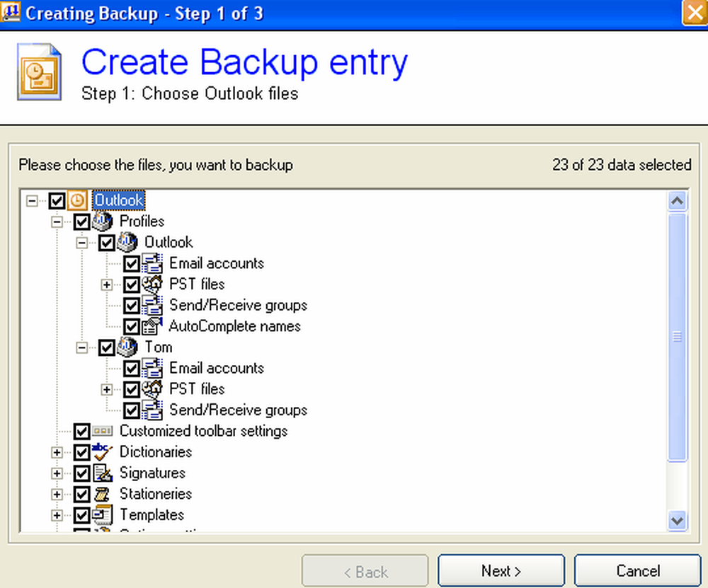Click the scrollbar up arrow
708x588 pixels.
point(677,201)
